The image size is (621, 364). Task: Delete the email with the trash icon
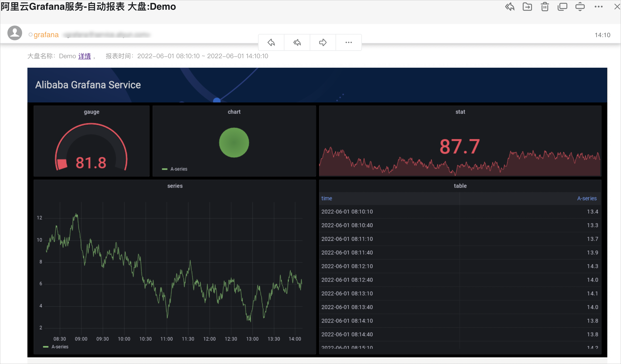tap(545, 7)
